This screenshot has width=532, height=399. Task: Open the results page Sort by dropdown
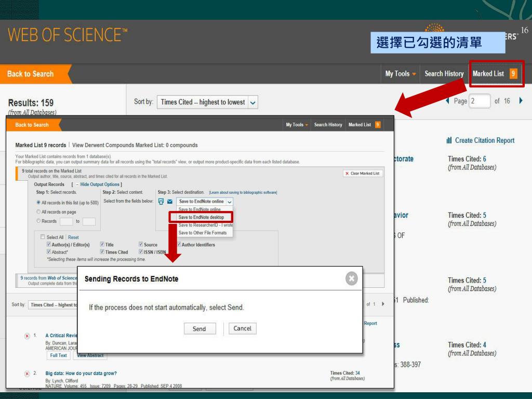(207, 102)
